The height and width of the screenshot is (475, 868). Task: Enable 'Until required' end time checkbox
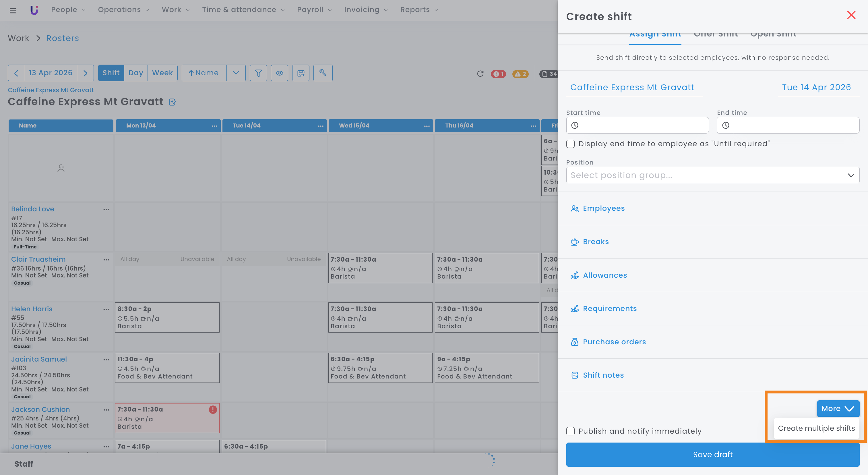coord(570,144)
